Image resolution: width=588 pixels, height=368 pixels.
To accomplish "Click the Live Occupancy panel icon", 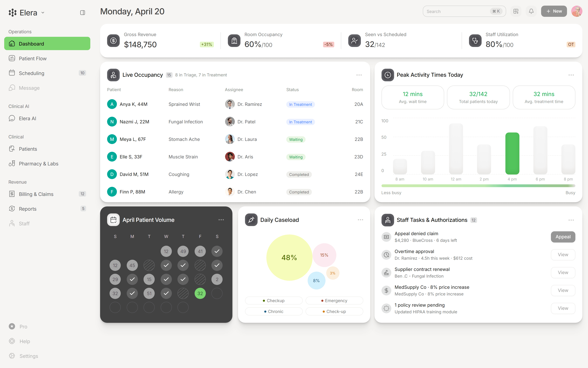I will (113, 75).
